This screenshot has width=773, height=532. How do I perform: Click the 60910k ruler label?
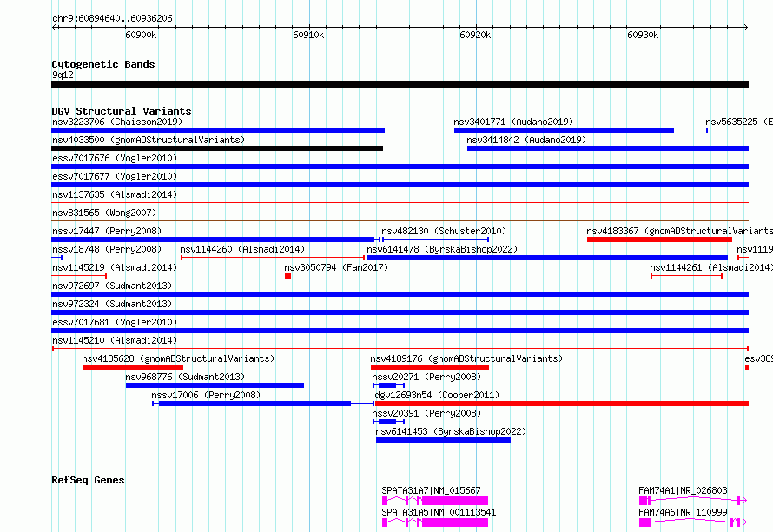coord(308,35)
